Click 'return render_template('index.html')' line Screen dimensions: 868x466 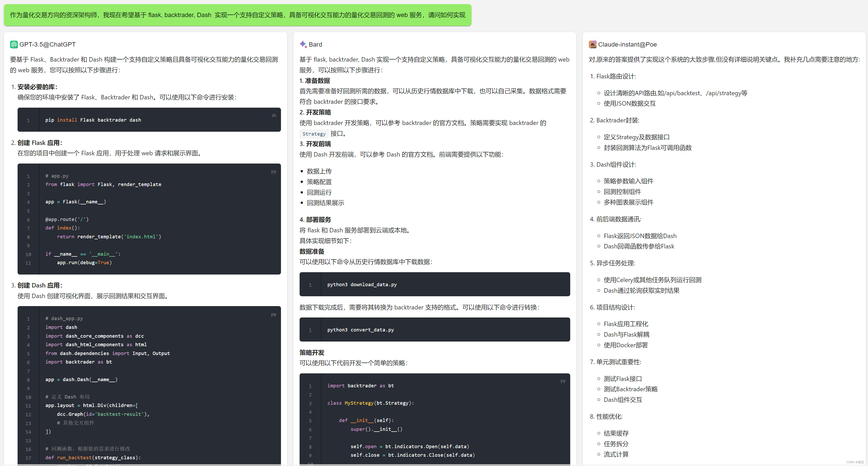[x=109, y=237]
